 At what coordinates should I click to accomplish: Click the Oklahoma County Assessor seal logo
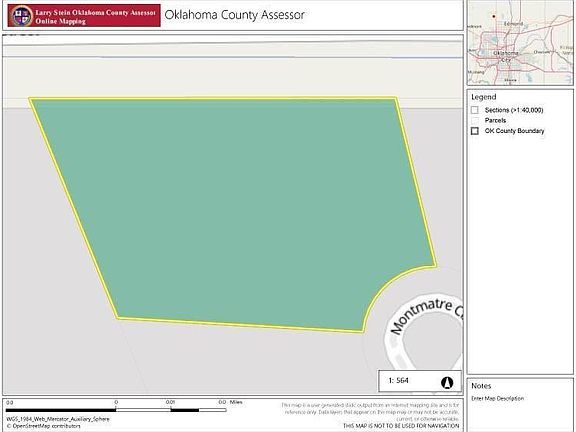21,16
